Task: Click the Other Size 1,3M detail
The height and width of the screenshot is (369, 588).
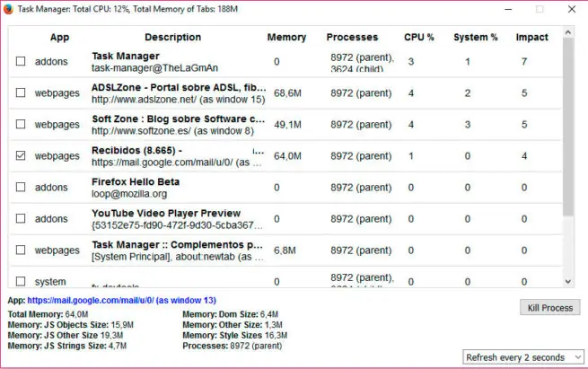Action: pyautogui.click(x=233, y=325)
